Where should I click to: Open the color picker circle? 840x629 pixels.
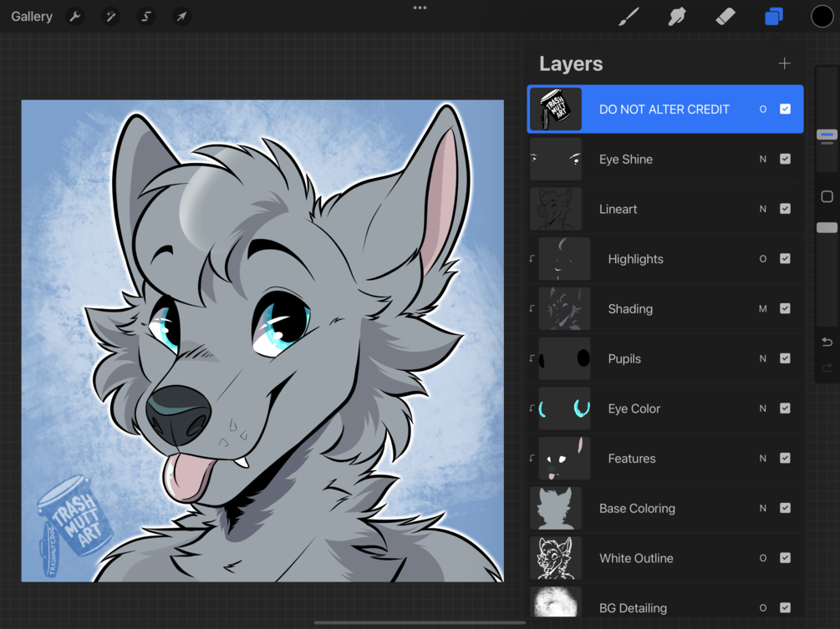tap(822, 17)
